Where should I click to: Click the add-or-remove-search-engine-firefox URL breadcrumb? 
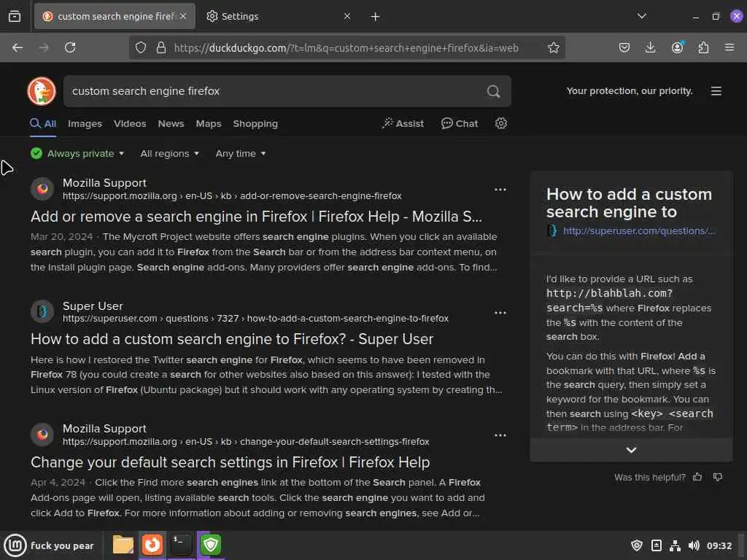232,195
